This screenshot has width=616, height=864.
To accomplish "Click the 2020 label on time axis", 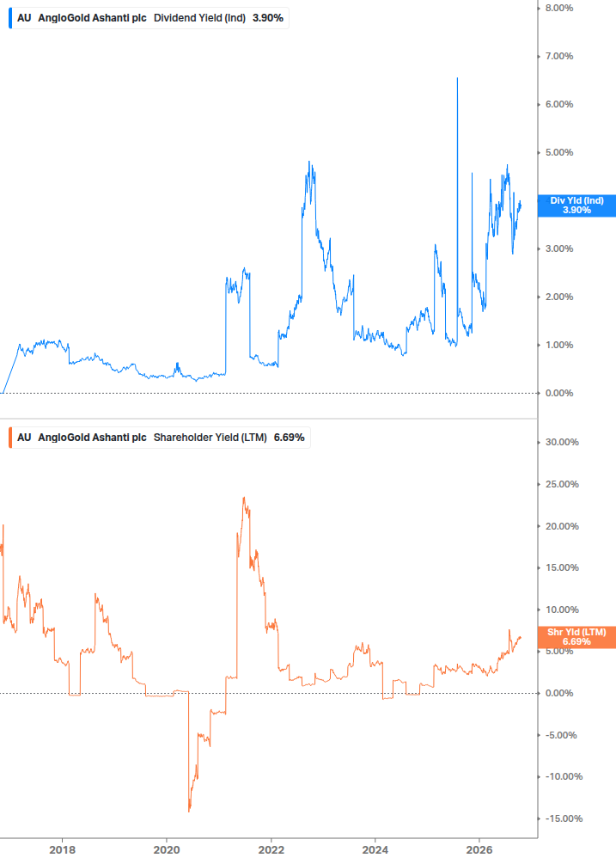I will (x=167, y=849).
